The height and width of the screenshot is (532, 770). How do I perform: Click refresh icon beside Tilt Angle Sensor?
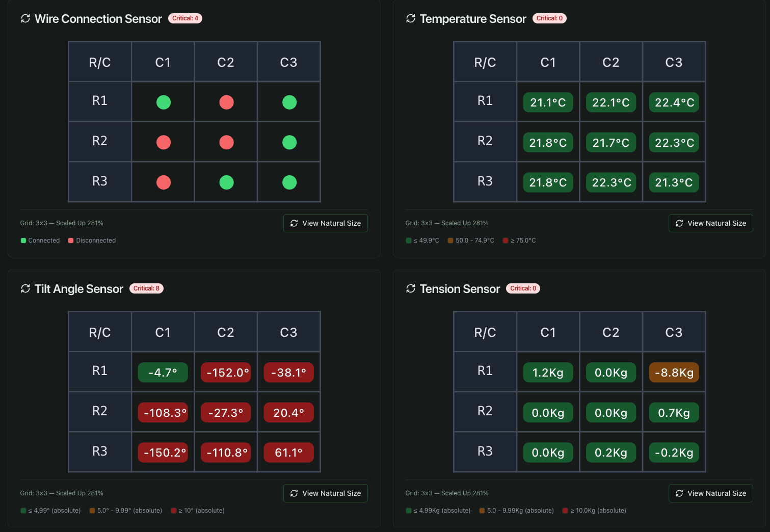click(25, 289)
